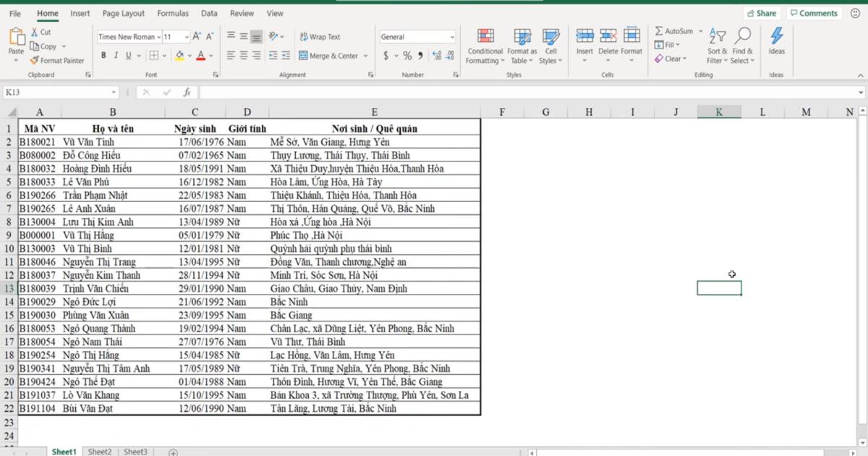
Task: Click the Share button
Action: click(x=762, y=12)
